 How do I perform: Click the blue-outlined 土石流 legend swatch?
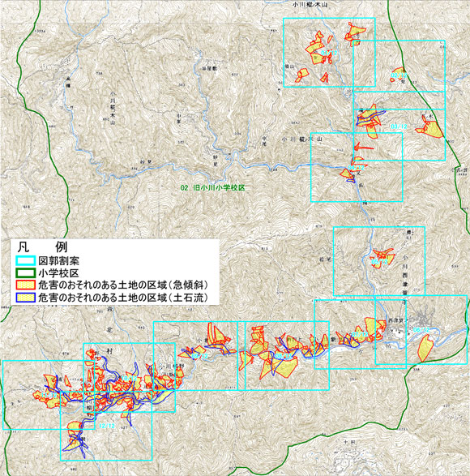(x=26, y=298)
